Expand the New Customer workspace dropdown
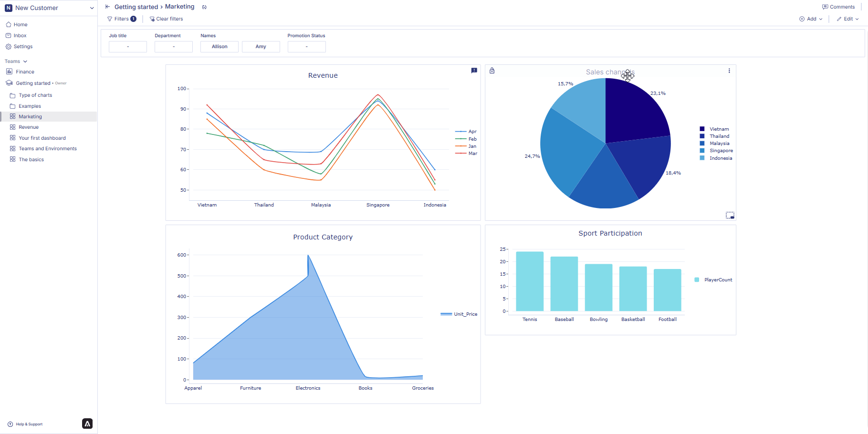868x434 pixels. coord(92,8)
